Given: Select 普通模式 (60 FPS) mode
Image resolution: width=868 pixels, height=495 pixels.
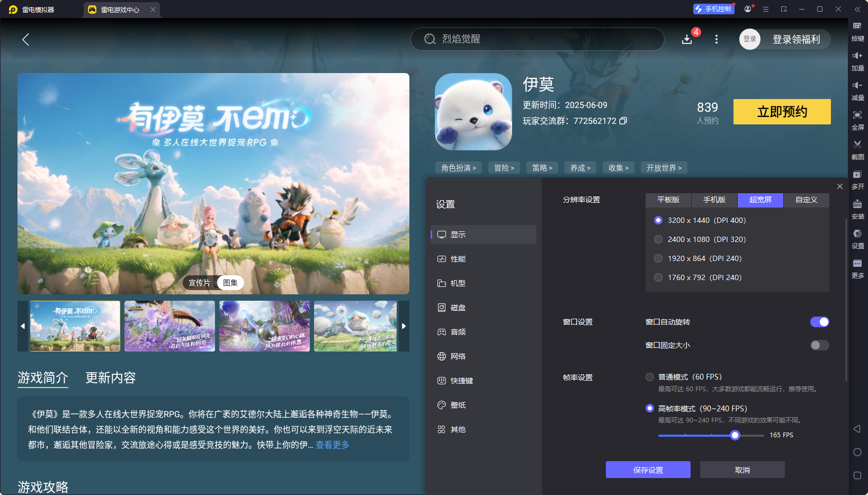Looking at the screenshot, I should coord(650,376).
